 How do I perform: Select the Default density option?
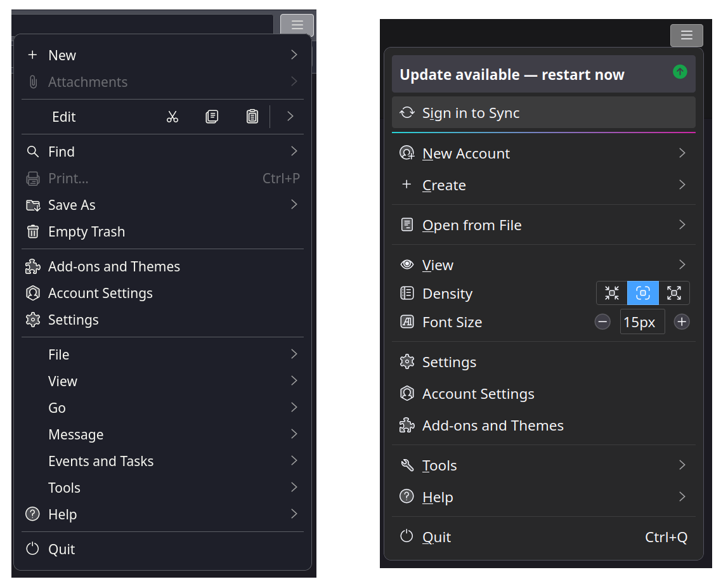(643, 293)
